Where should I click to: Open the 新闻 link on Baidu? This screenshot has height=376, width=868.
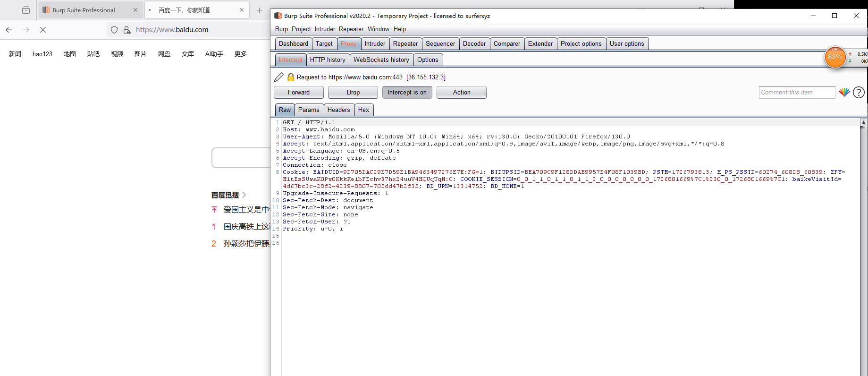(15, 54)
